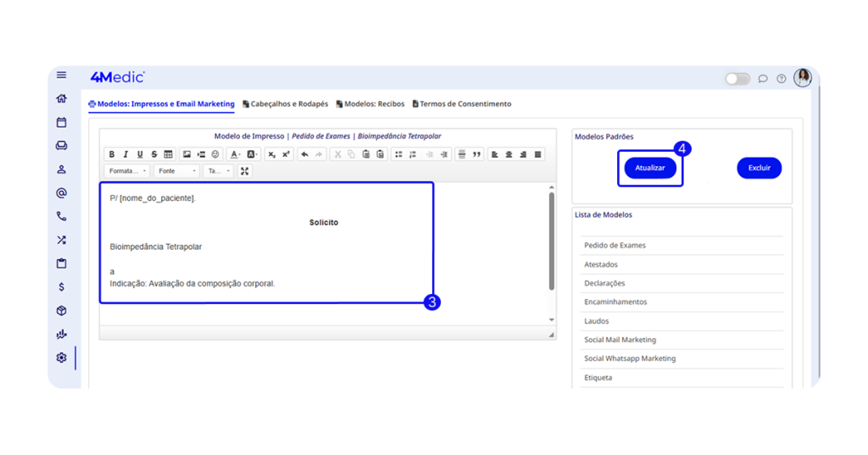The image size is (868, 455).
Task: Open the Termos de Consentimento tab
Action: click(462, 104)
